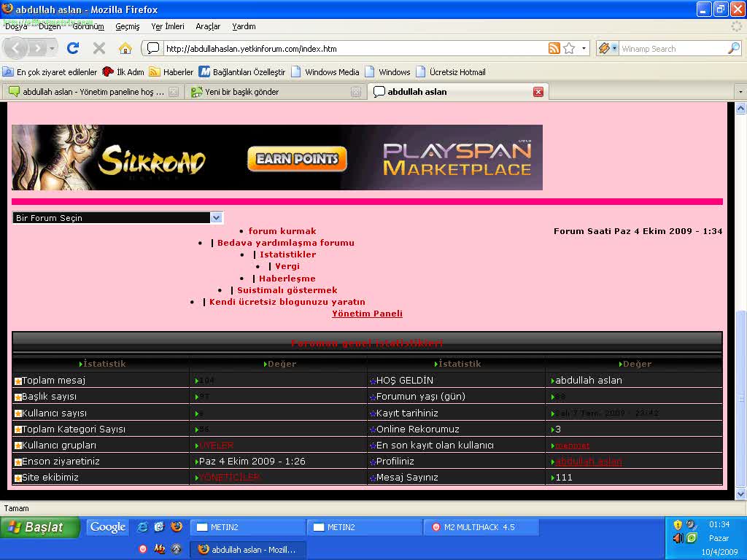Click the volume speaker tray icon
The width and height of the screenshot is (747, 560).
coord(678,539)
